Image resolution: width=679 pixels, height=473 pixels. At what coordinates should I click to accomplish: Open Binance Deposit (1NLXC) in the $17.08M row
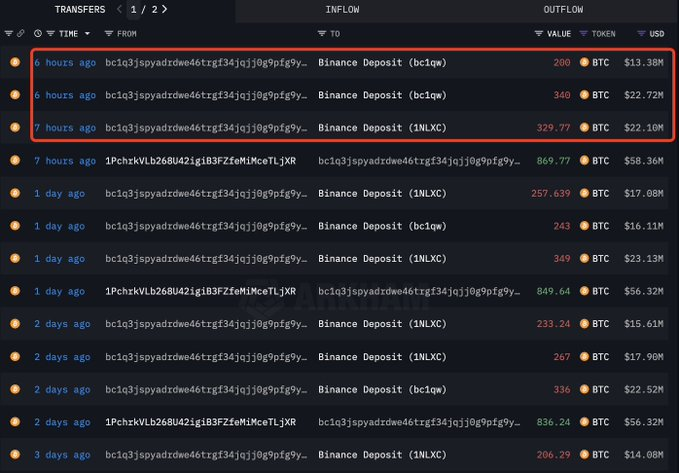382,193
